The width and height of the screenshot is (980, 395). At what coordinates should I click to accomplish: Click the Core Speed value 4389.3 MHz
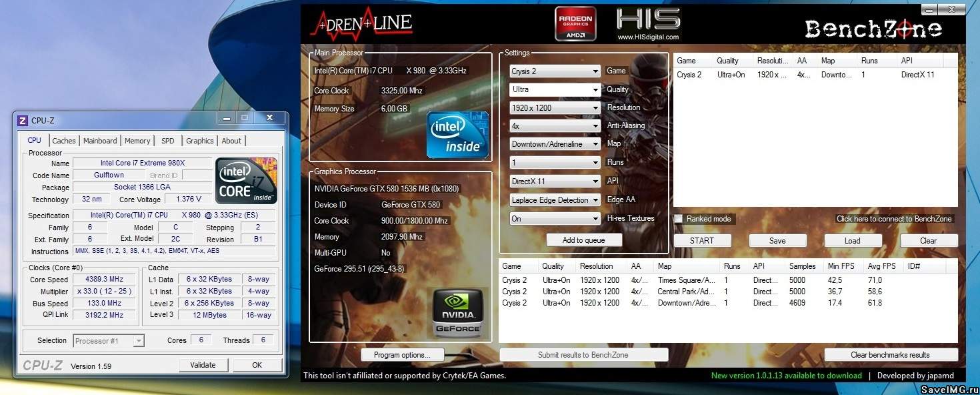[x=105, y=280]
